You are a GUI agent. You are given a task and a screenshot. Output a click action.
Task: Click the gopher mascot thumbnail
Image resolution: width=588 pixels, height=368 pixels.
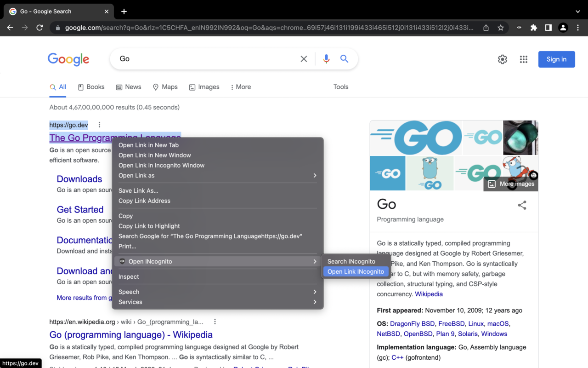tap(430, 173)
